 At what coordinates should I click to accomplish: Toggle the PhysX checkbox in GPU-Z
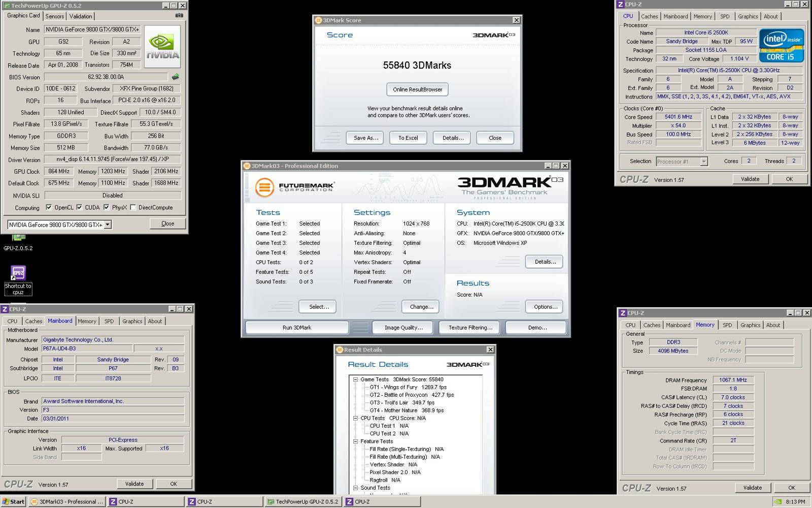click(x=106, y=207)
